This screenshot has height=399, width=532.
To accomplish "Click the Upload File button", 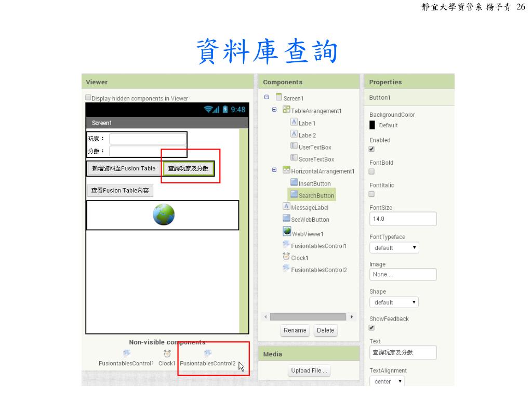I will (309, 370).
